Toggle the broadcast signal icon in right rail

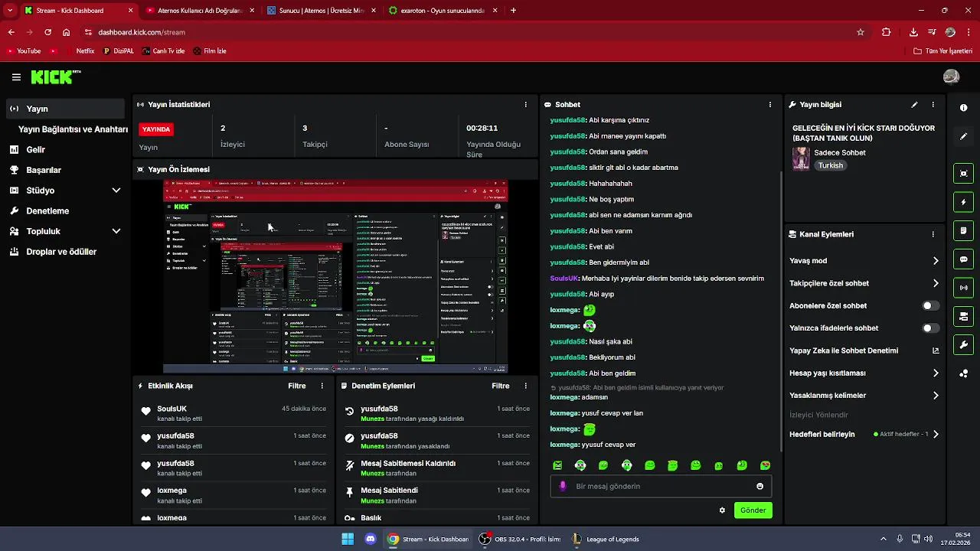point(963,288)
